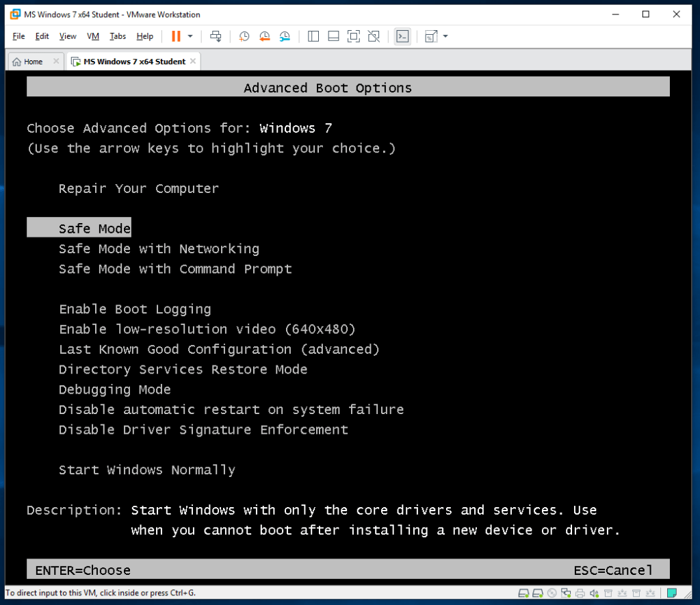Click the printer status icon

(580, 593)
